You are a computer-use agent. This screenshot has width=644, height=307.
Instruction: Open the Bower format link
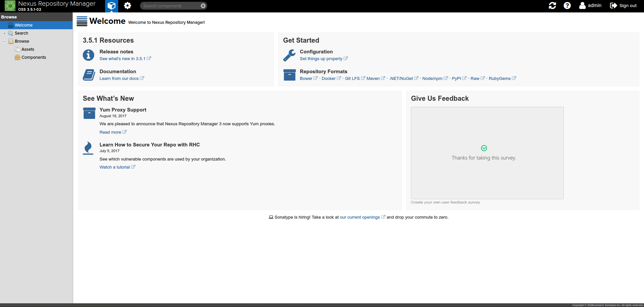coord(309,79)
